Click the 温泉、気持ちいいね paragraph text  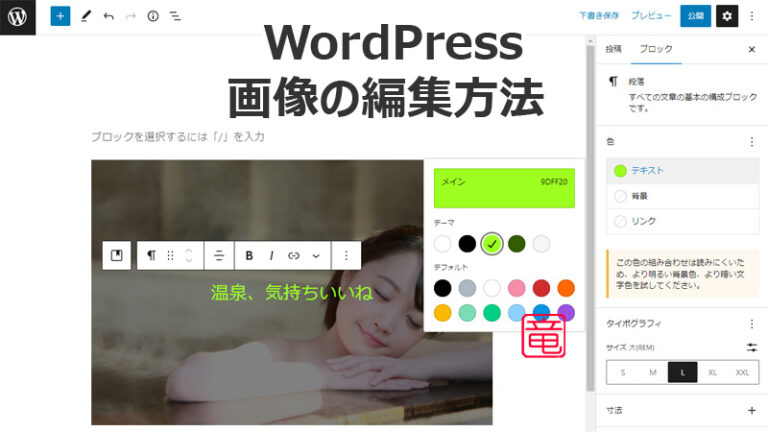(291, 293)
